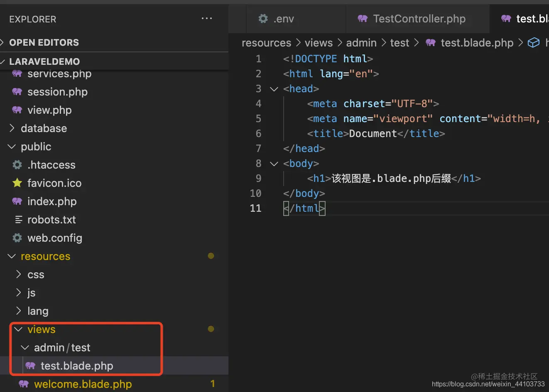The height and width of the screenshot is (392, 549).
Task: Collapse the admin/test folder
Action: [25, 348]
